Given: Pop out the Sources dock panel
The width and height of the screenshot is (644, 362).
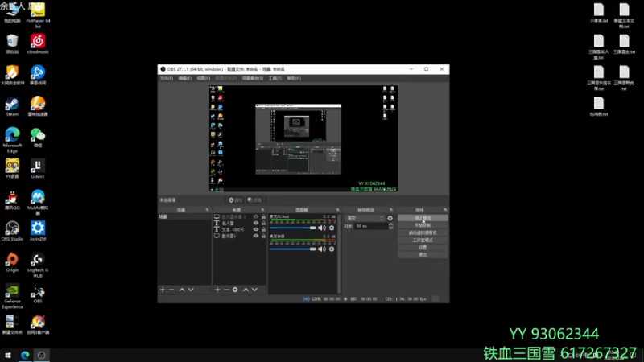Looking at the screenshot, I should [263, 210].
